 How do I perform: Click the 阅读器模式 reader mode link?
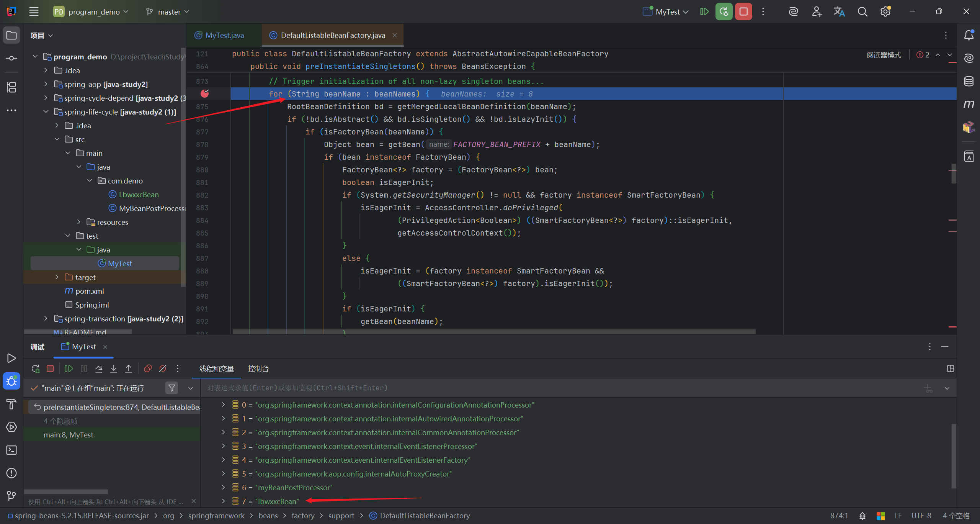click(884, 55)
